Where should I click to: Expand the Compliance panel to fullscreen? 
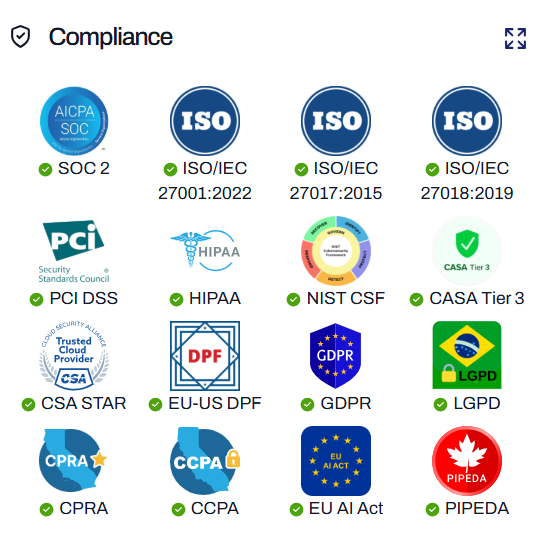coord(515,38)
